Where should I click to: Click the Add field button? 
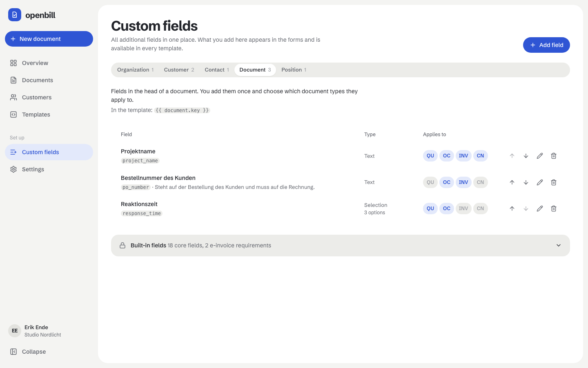coord(546,45)
